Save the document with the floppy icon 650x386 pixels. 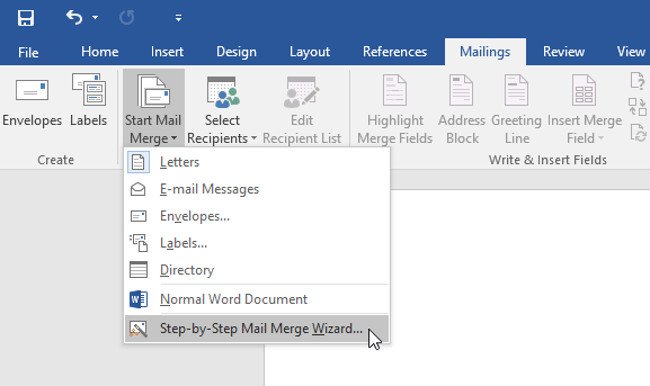tap(26, 18)
